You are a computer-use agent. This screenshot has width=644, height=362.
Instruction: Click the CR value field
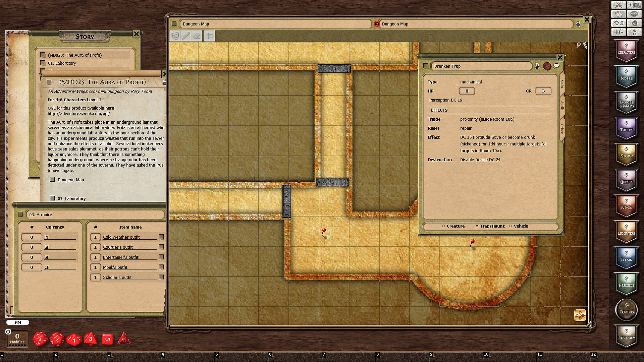pos(543,91)
